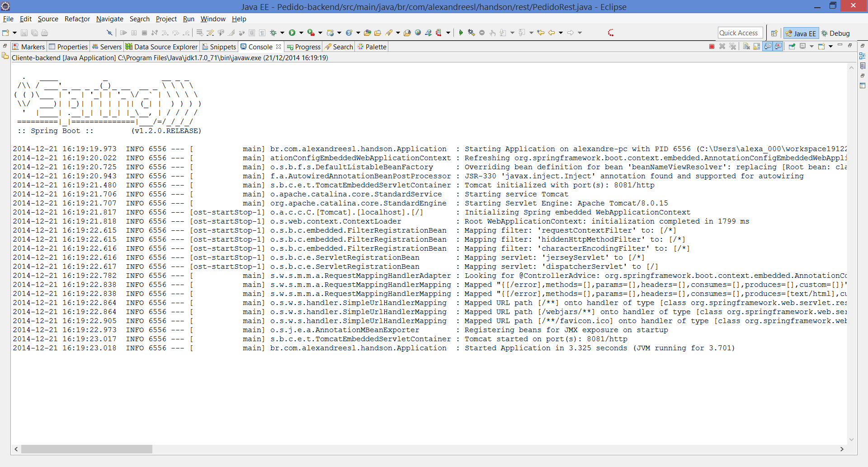Click the Remove Launch gray X icon
This screenshot has width=868, height=467.
pyautogui.click(x=722, y=46)
